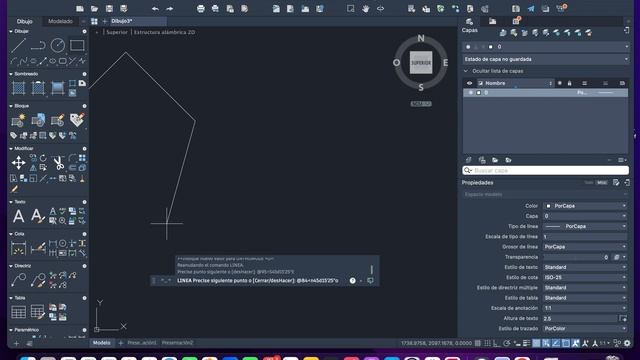
Task: Select the Rectangle draw tool
Action: tap(77, 45)
